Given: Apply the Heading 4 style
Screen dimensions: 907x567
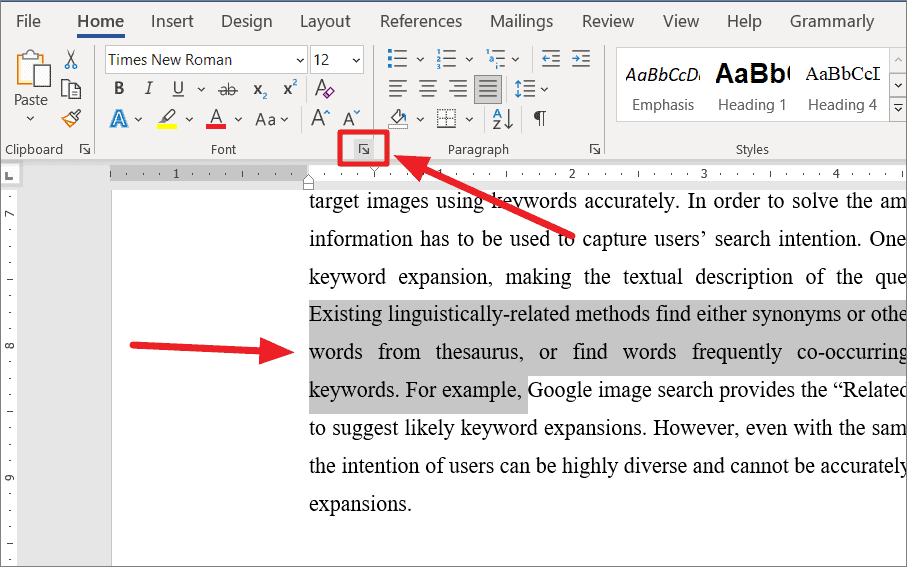Looking at the screenshot, I should pos(842,87).
